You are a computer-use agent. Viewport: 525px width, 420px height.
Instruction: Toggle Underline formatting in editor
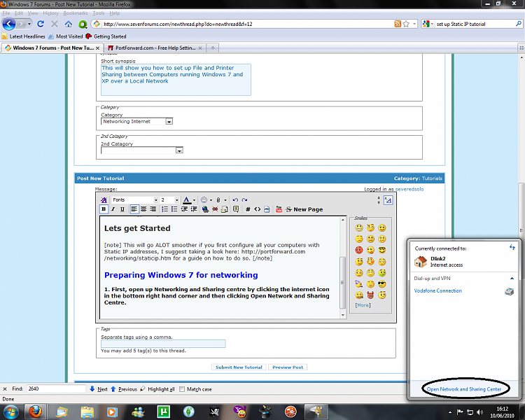[122, 209]
